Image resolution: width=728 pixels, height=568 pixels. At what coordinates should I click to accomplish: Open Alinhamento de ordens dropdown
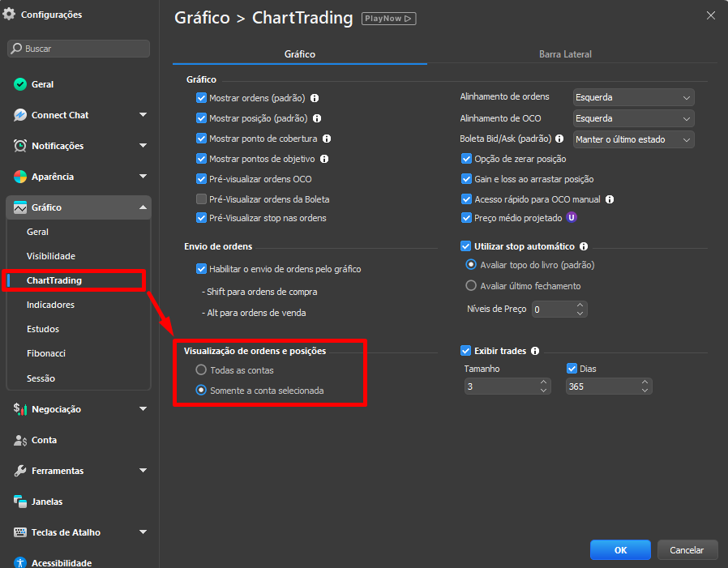(634, 97)
